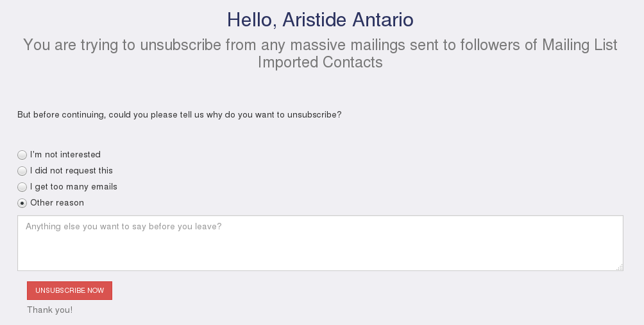Click the "I get too many emails" label
The image size is (644, 325).
pyautogui.click(x=74, y=187)
